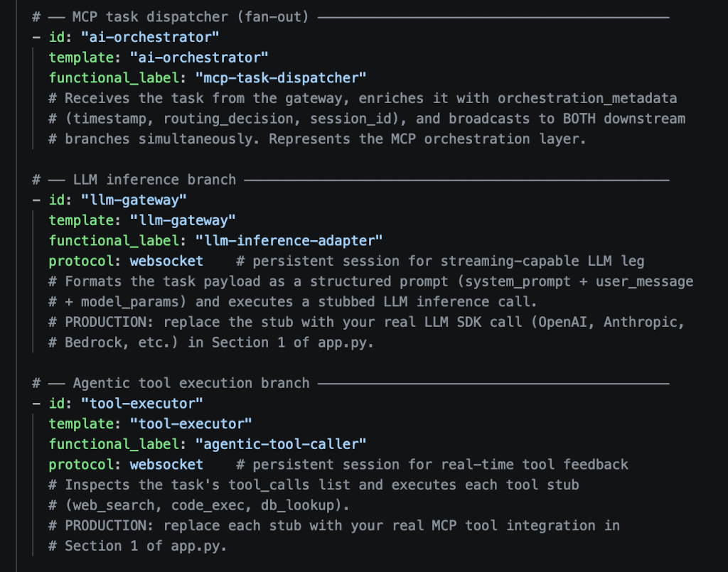Click the final "Section 1 of app.py" comment

[137, 546]
